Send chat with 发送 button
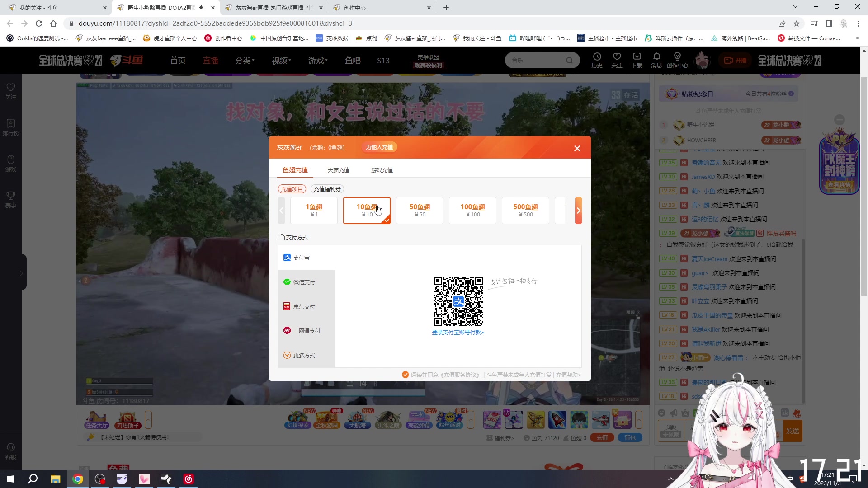 click(x=793, y=431)
